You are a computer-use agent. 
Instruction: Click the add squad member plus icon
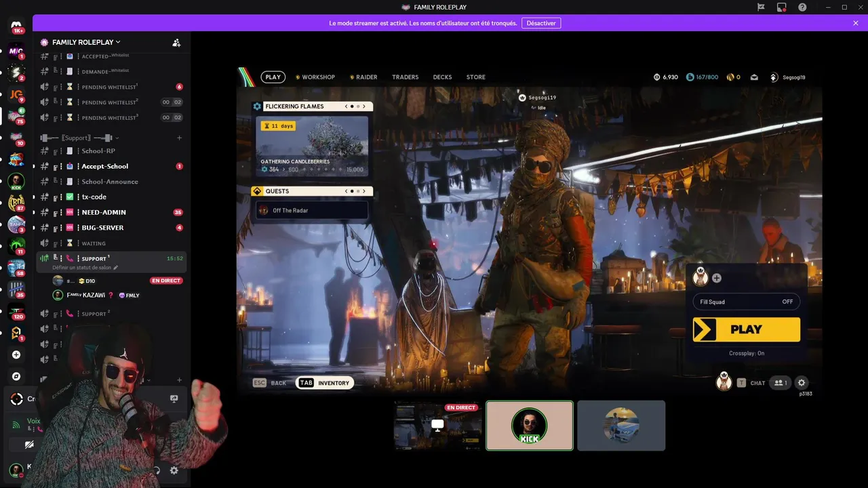click(717, 278)
